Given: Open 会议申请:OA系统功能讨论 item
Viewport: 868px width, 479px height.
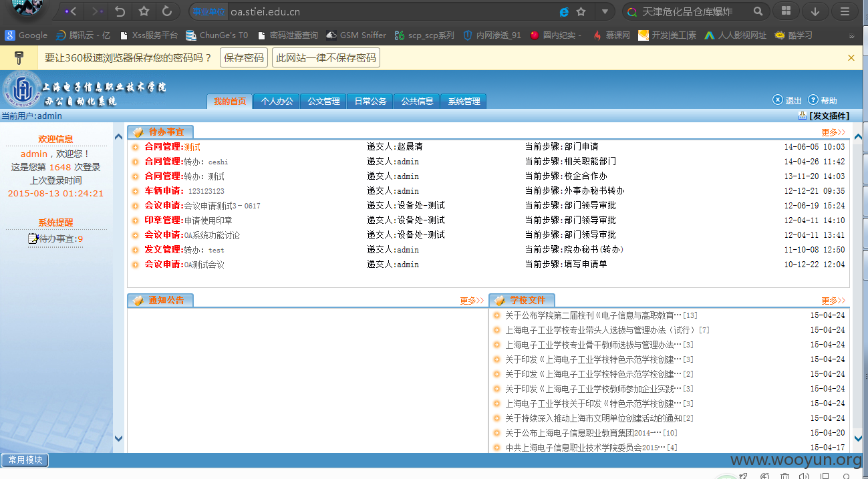Looking at the screenshot, I should click(192, 235).
